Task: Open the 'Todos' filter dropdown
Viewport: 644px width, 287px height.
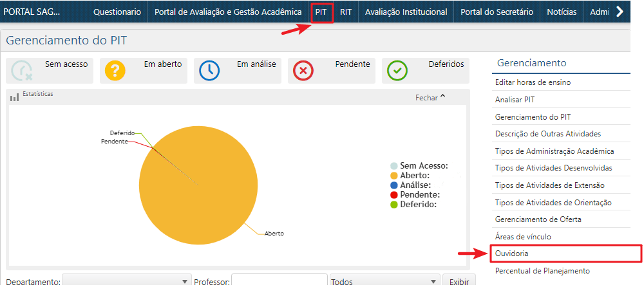Action: click(x=384, y=282)
